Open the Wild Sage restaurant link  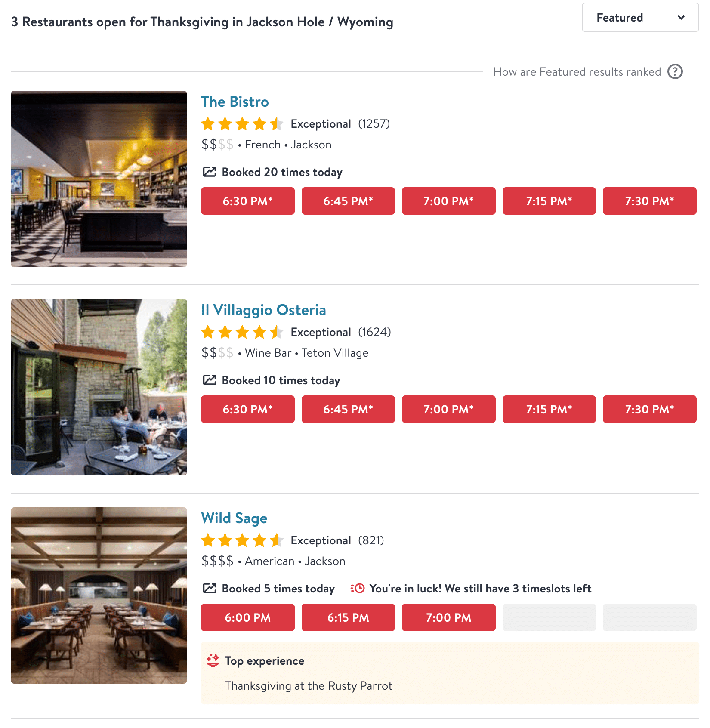tap(234, 518)
